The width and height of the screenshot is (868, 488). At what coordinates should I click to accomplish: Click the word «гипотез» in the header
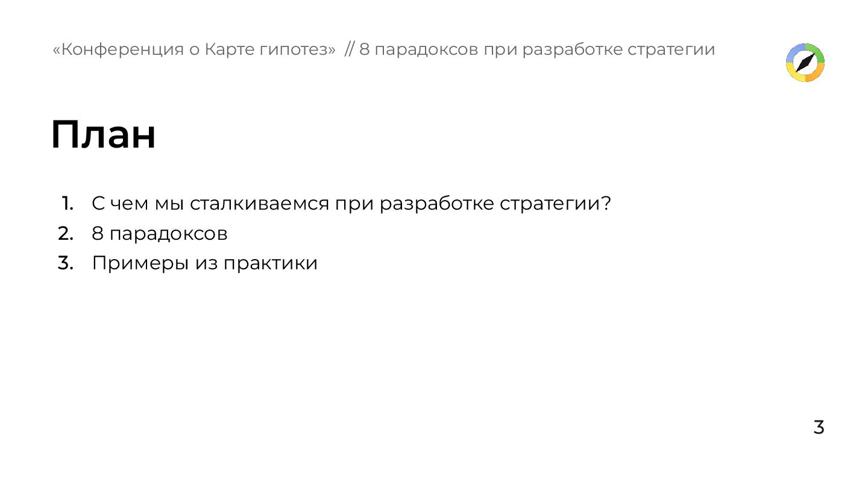click(x=297, y=49)
